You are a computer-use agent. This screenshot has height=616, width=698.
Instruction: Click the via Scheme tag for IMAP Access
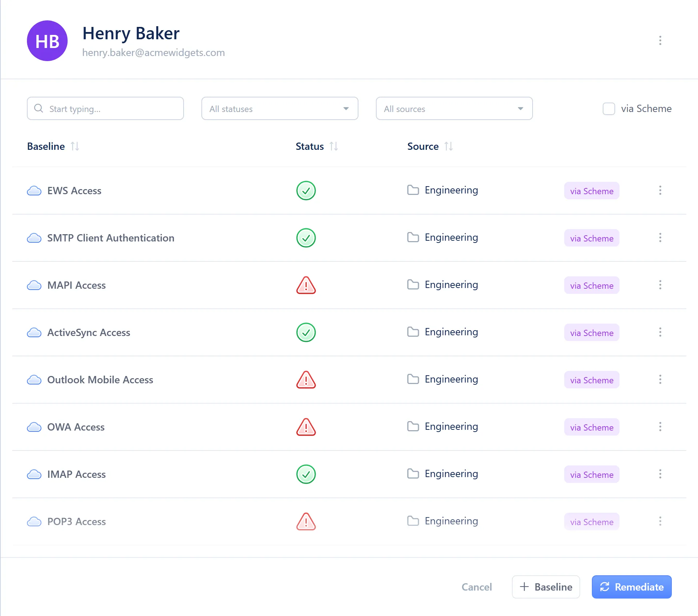pyautogui.click(x=592, y=475)
